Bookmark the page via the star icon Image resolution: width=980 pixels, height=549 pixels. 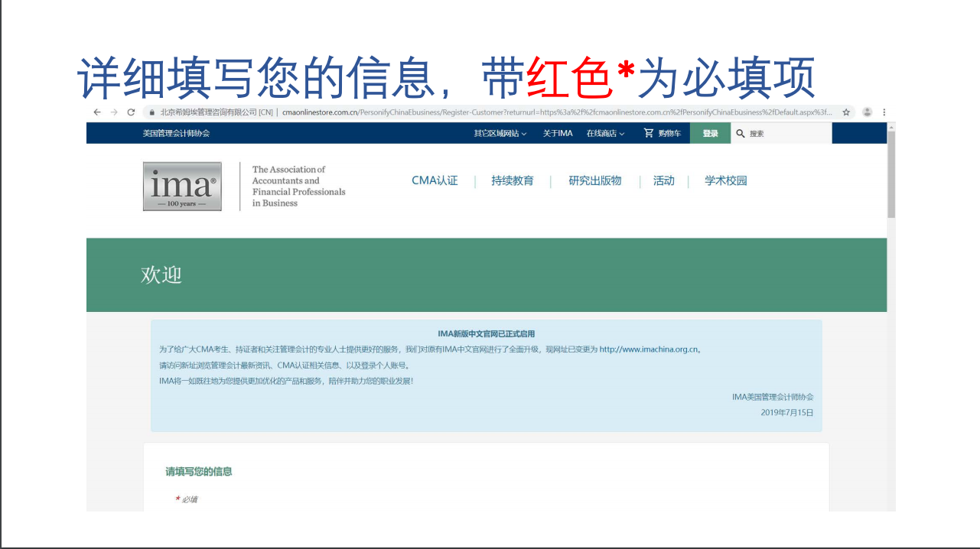coord(846,112)
